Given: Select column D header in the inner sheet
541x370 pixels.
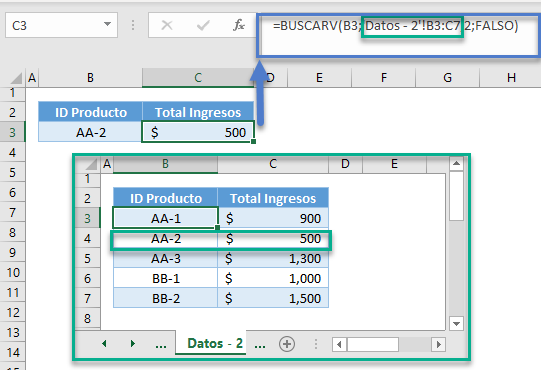Looking at the screenshot, I should (345, 164).
